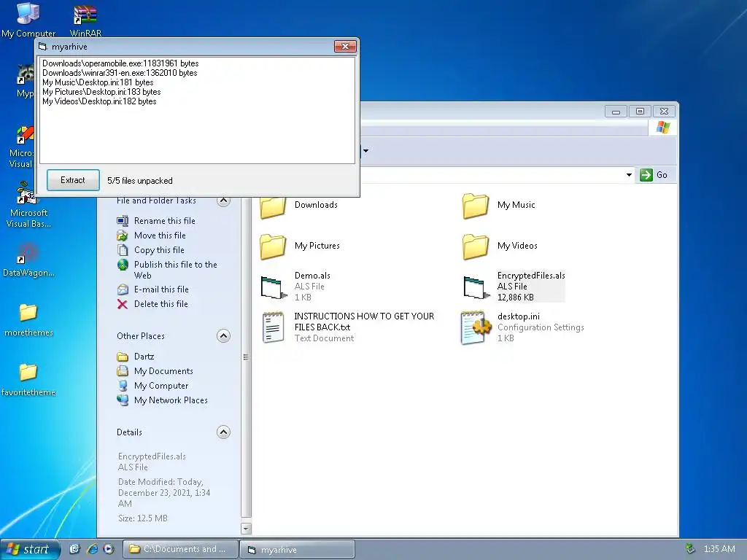This screenshot has width=747, height=560.
Task: Open favoritetheme desktop folder
Action: (28, 380)
